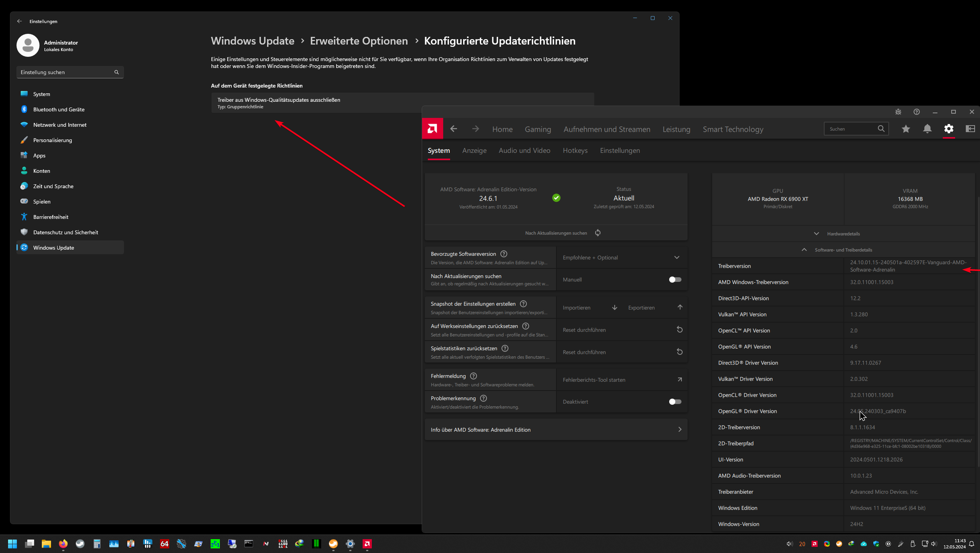Screen dimensions: 980x553
Task: Open Firefox from the taskbar
Action: click(63, 544)
